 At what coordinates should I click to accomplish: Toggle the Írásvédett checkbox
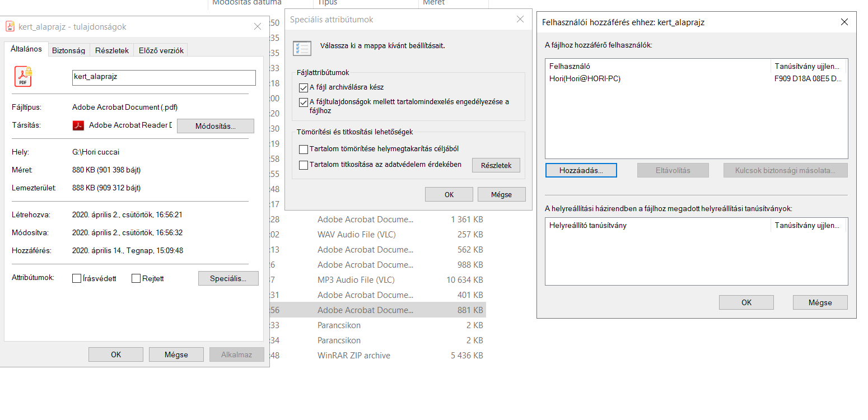[77, 278]
